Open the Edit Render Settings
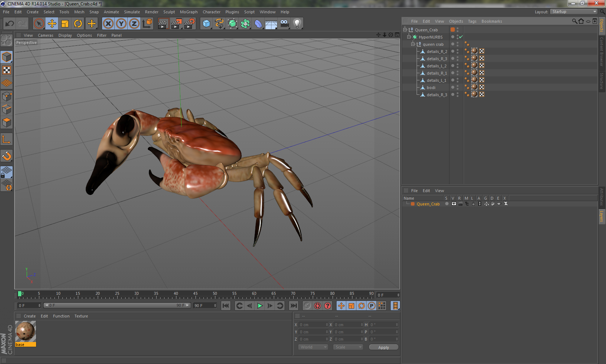The image size is (606, 364). click(x=189, y=24)
